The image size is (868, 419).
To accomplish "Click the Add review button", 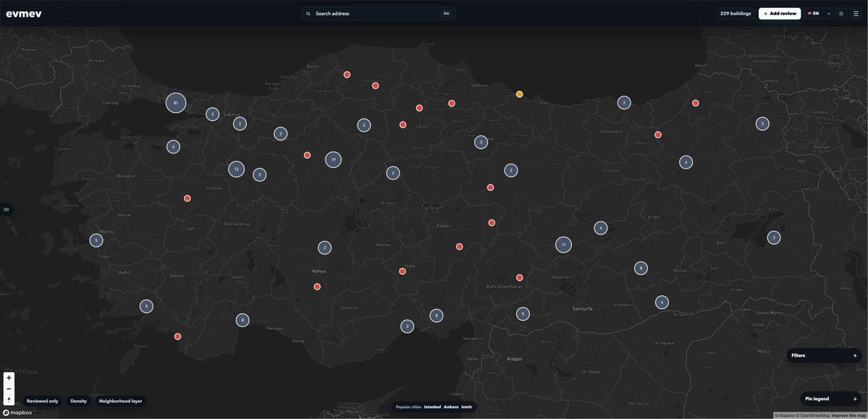I will [x=780, y=12].
